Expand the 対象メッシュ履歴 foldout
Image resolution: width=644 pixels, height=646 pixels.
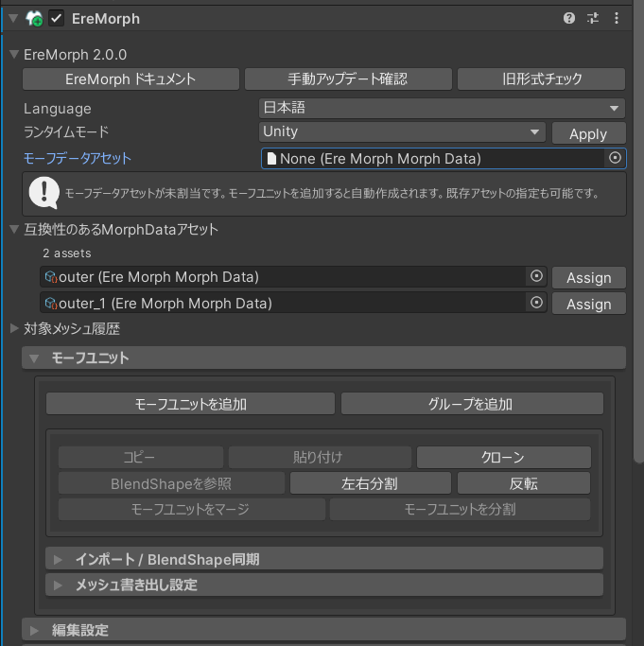[x=14, y=328]
